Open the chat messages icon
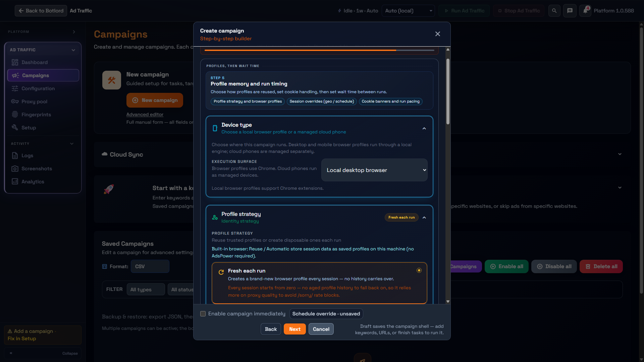The image size is (644, 362). tap(570, 11)
